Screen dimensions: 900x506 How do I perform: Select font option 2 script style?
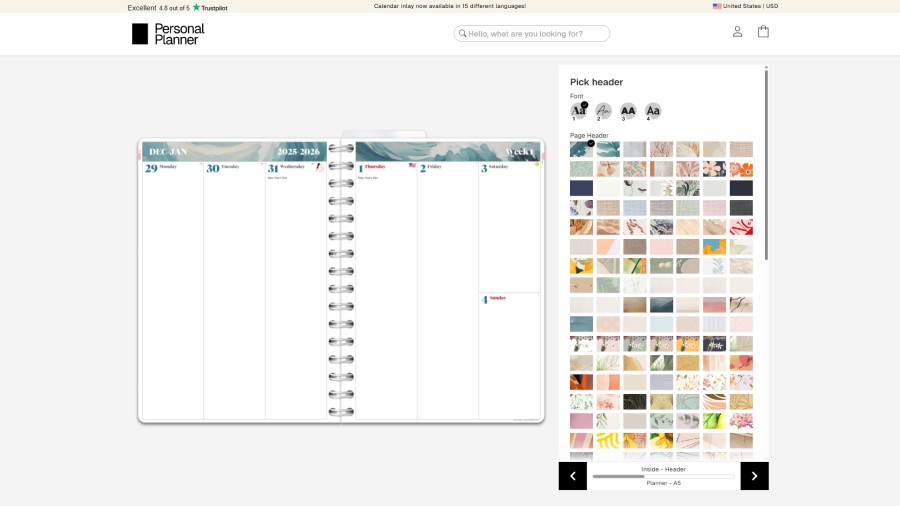[603, 111]
